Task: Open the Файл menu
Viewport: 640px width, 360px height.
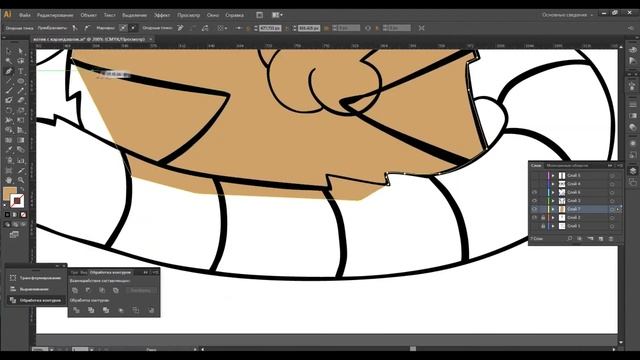Action: click(x=24, y=15)
